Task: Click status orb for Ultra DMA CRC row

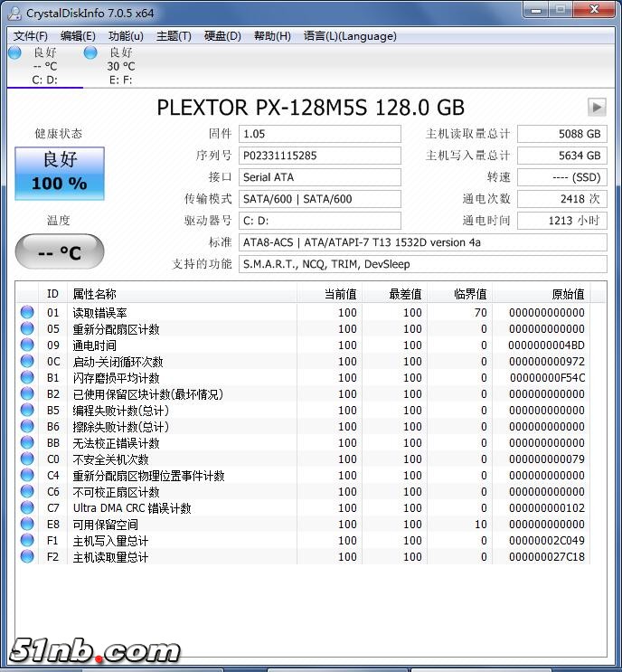Action: tap(27, 507)
